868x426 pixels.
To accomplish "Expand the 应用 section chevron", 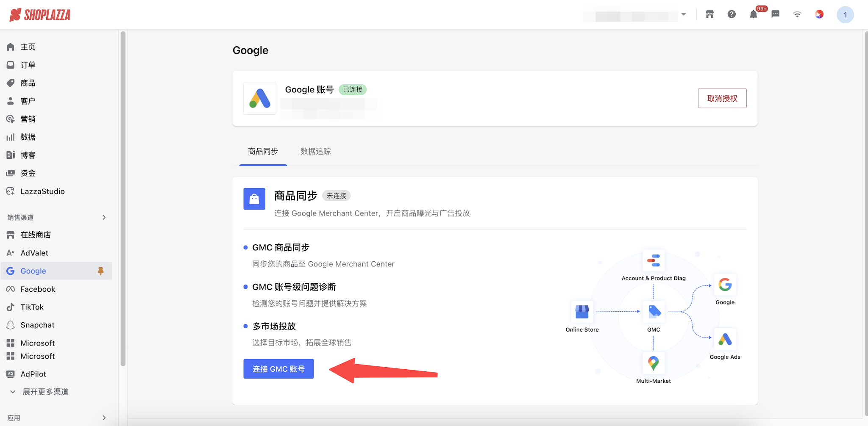I will [104, 418].
